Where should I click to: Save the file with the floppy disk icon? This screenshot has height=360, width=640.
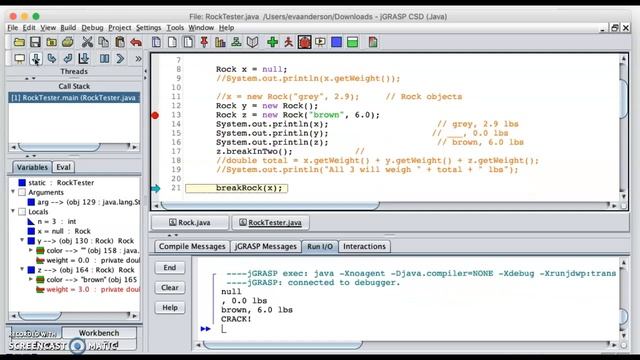tap(35, 42)
